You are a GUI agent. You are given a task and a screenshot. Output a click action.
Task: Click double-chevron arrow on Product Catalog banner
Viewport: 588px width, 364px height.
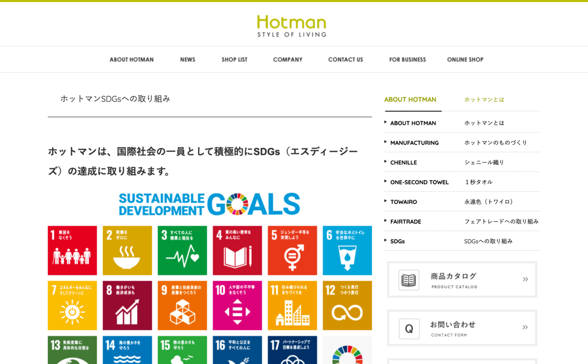click(x=525, y=279)
